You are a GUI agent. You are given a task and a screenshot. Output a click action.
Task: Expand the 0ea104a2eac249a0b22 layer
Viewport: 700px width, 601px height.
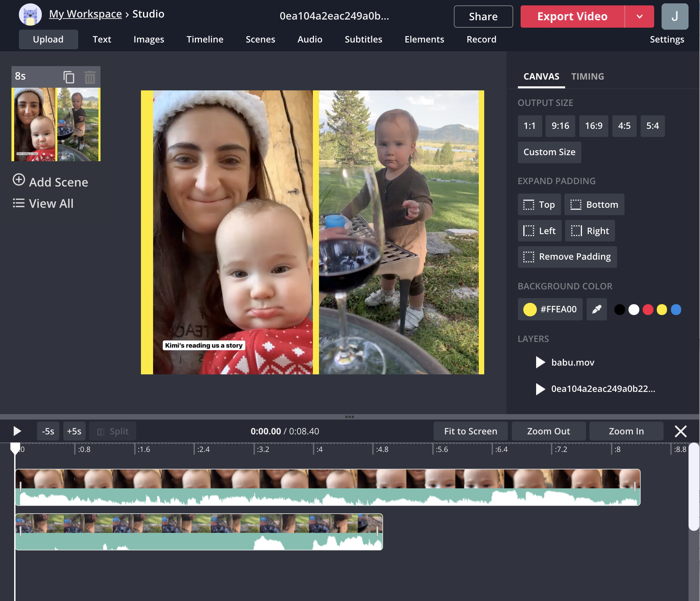pos(540,389)
